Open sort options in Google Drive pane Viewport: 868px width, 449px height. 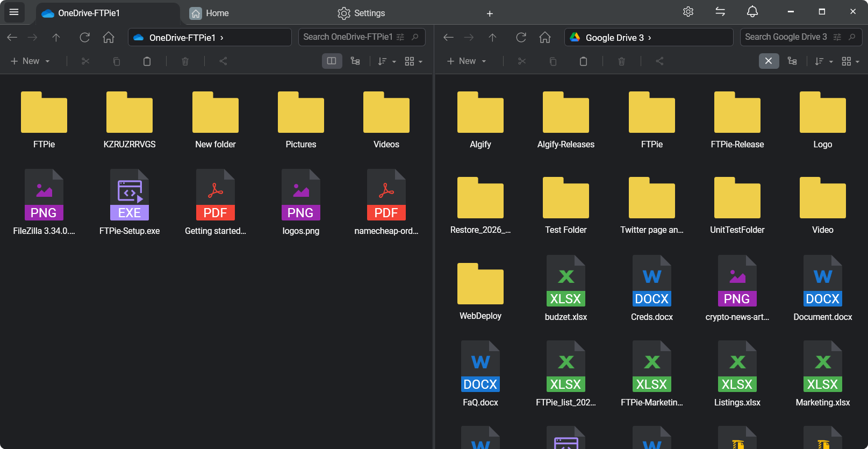coord(823,61)
